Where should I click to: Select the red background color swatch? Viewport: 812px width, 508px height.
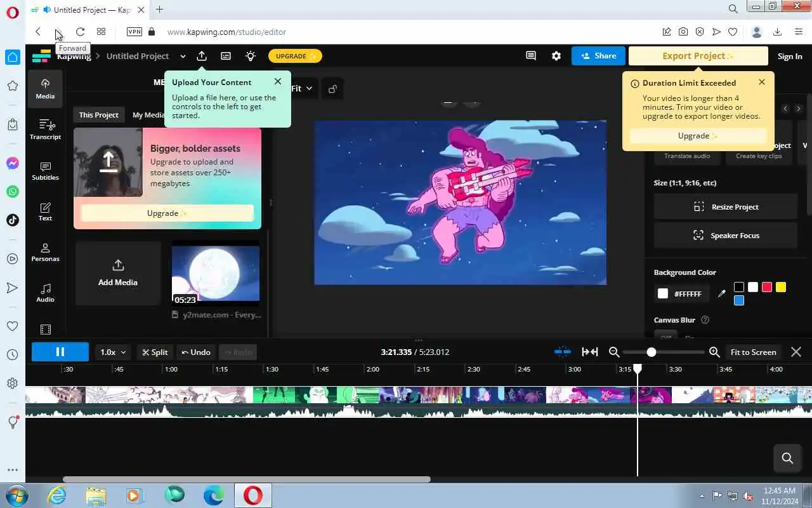click(x=767, y=287)
